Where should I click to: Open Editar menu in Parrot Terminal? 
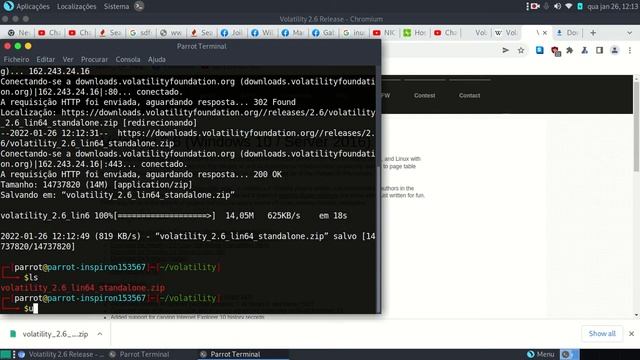point(45,59)
